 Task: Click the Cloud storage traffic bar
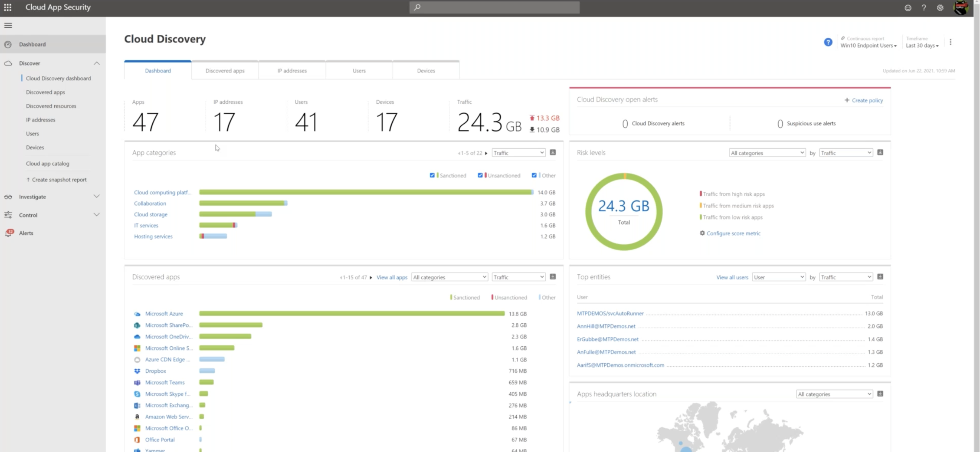tap(235, 214)
